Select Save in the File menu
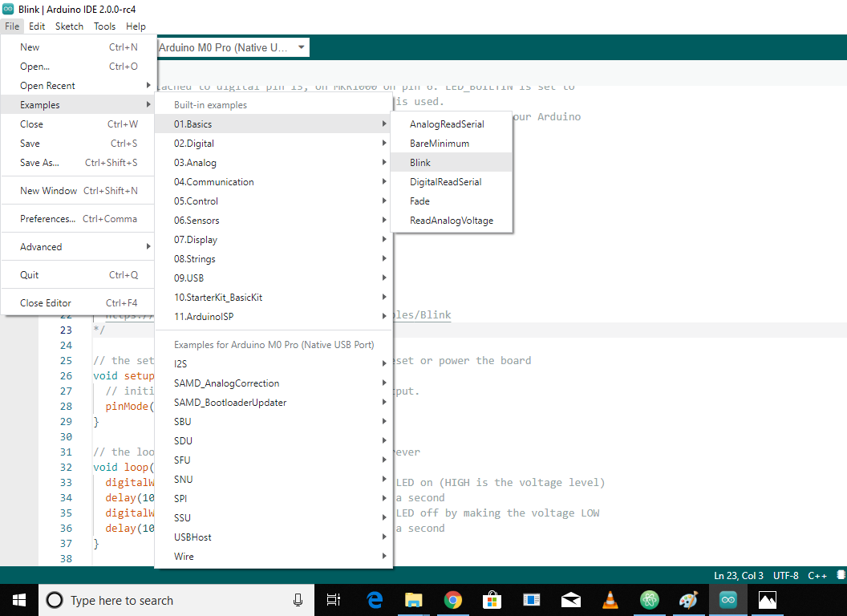This screenshot has width=847, height=616. tap(79, 144)
